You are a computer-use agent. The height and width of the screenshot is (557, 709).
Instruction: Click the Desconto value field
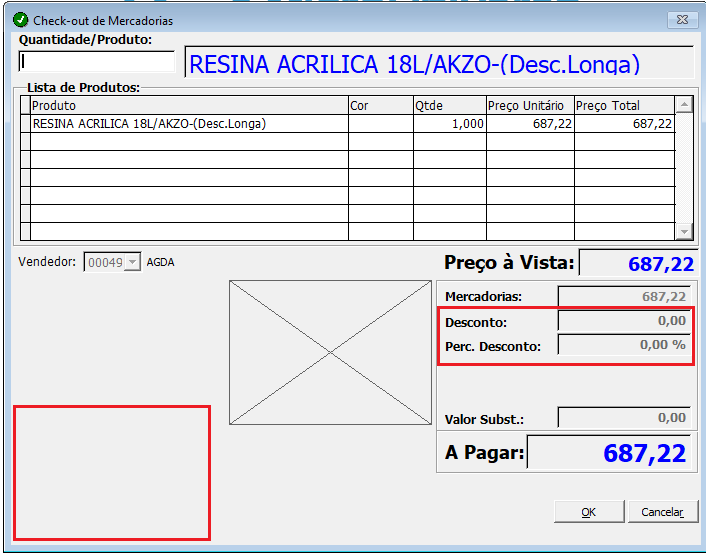click(x=624, y=321)
